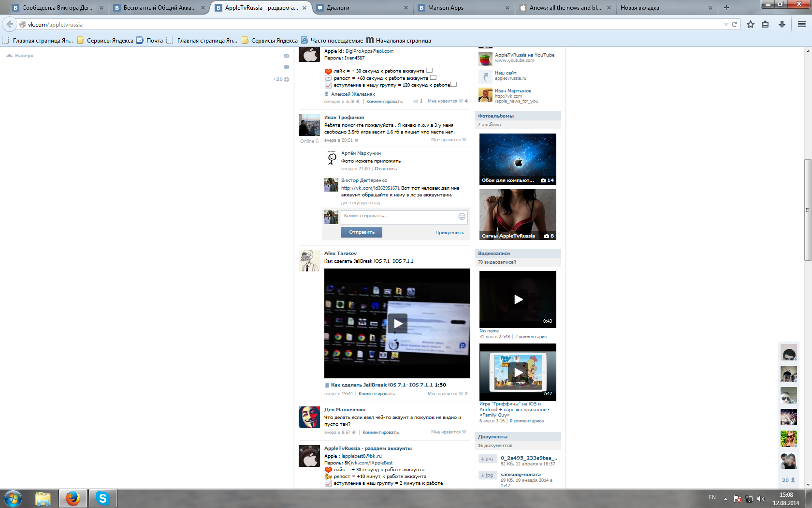The width and height of the screenshot is (812, 508).
Task: Switch to the Новая вкладка tab
Action: (667, 8)
